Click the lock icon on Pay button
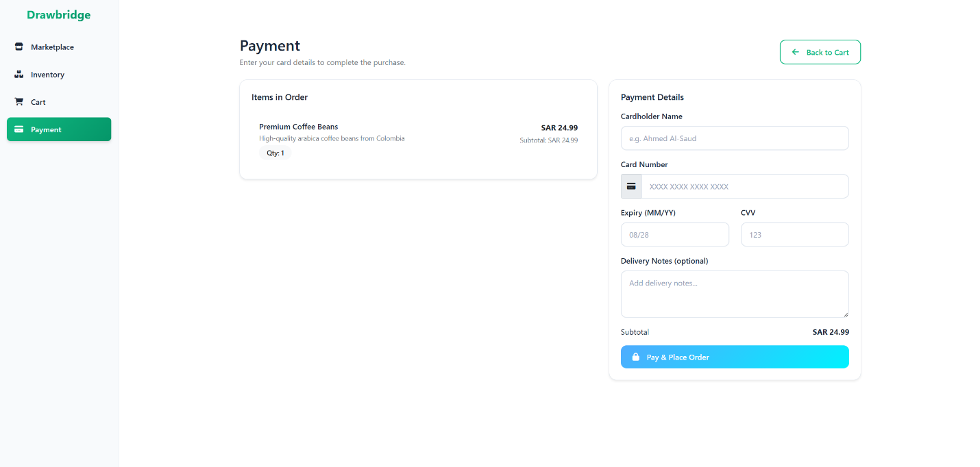The image size is (980, 467). [x=635, y=357]
